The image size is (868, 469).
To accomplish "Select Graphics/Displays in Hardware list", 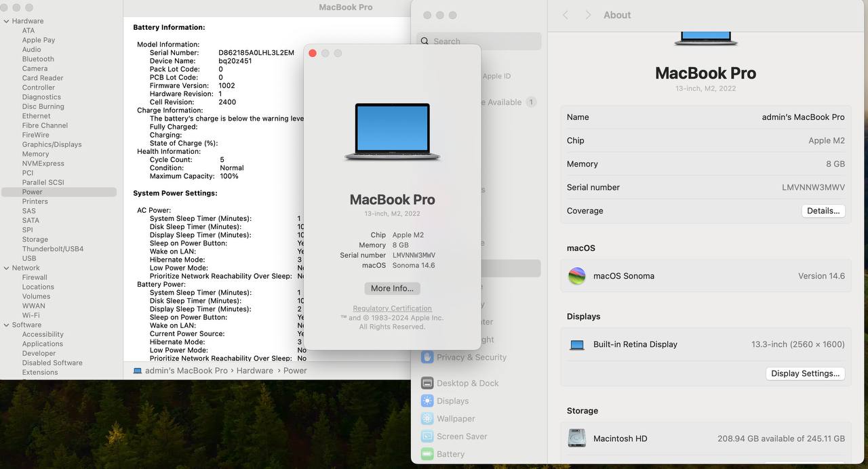I will [52, 144].
